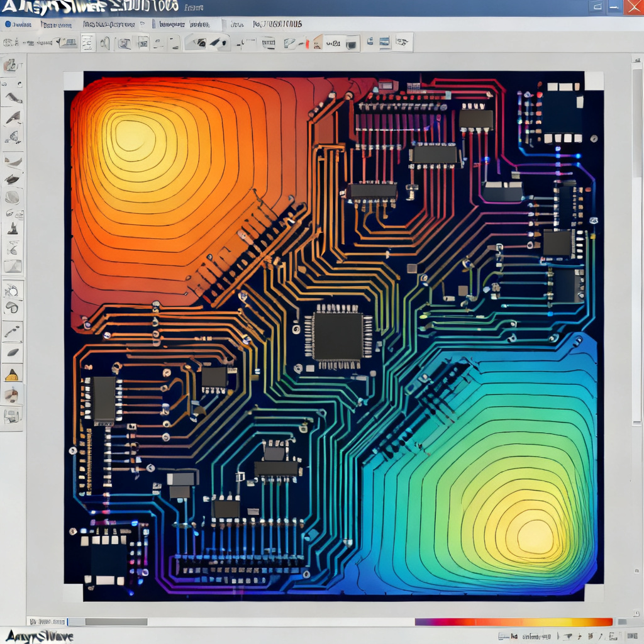The image size is (644, 644).
Task: Click the red marker icon in top toolbar
Action: tap(307, 43)
